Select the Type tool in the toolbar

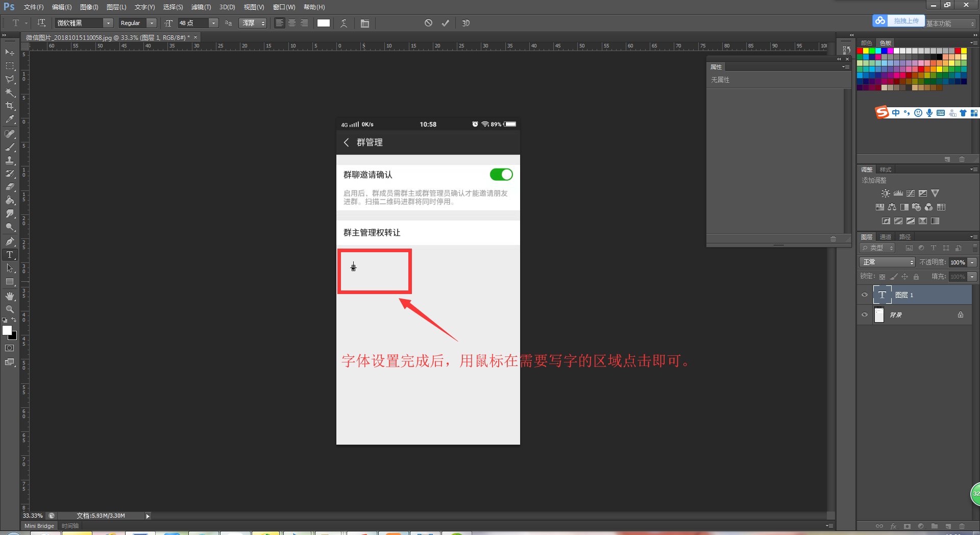pos(10,255)
